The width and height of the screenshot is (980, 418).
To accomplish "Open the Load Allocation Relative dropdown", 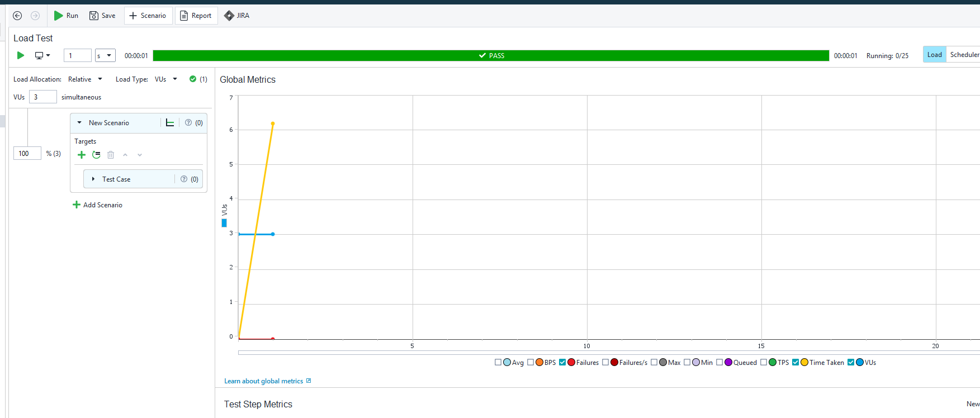I will pos(85,79).
